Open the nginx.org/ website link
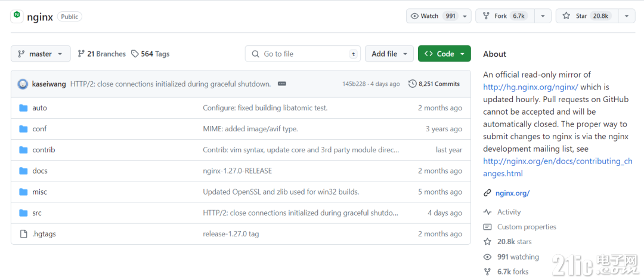644x280 pixels. [x=512, y=193]
